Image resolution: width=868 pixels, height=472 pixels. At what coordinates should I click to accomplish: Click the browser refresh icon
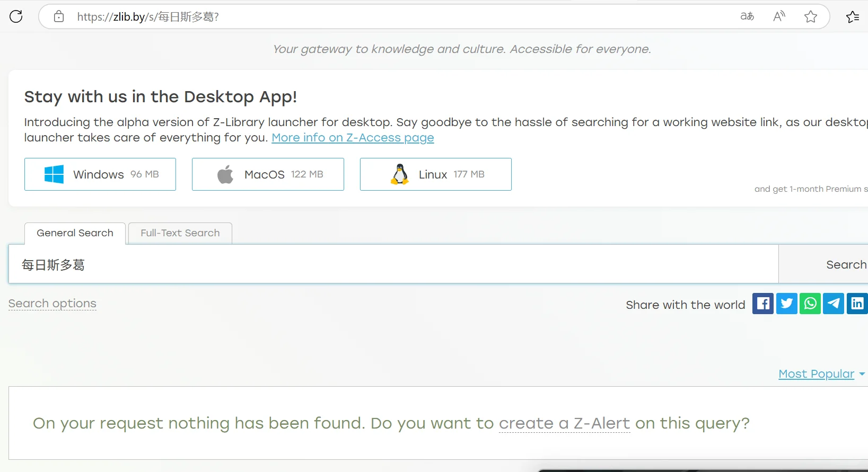pyautogui.click(x=16, y=16)
